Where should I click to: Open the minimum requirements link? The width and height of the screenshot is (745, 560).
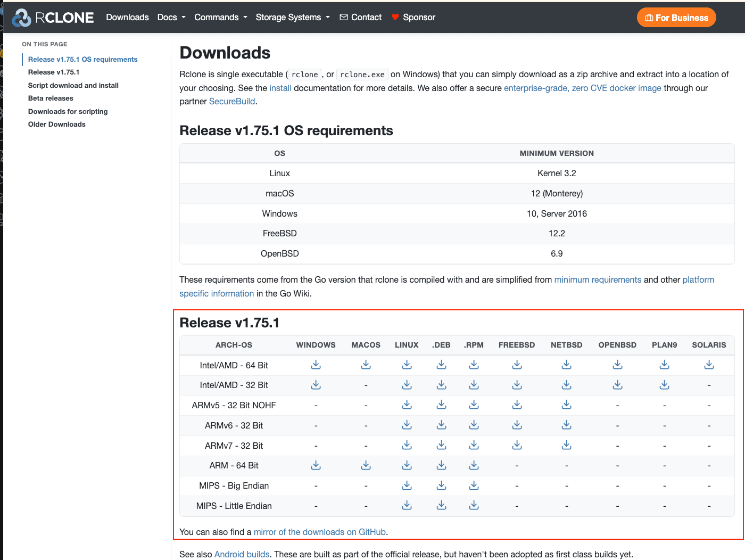[x=598, y=279]
